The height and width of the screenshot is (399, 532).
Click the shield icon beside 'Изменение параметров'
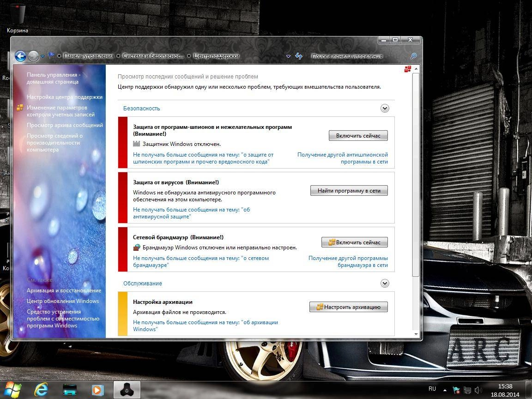(x=20, y=108)
